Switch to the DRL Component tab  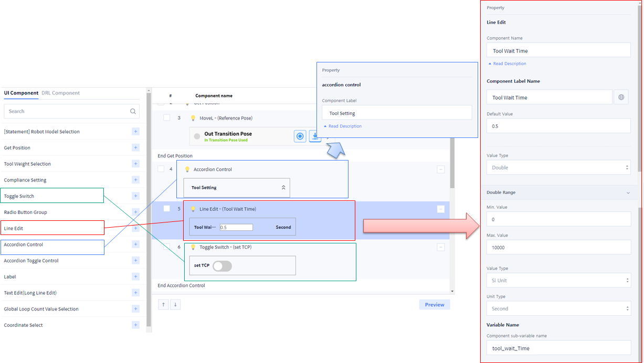60,93
